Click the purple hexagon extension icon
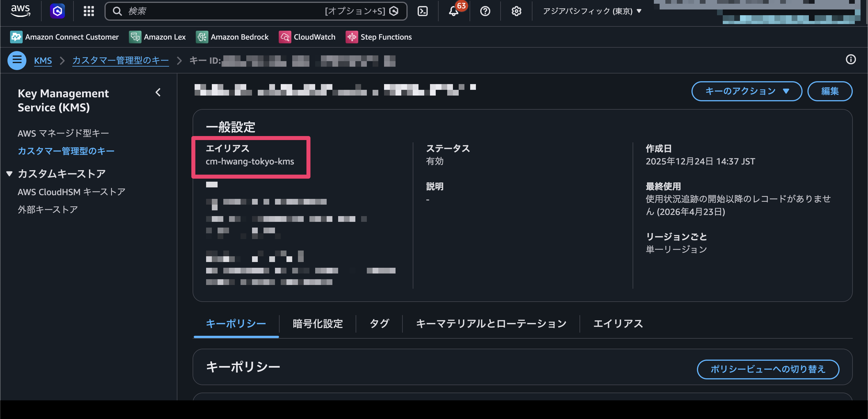Viewport: 868px width, 419px height. [x=57, y=11]
